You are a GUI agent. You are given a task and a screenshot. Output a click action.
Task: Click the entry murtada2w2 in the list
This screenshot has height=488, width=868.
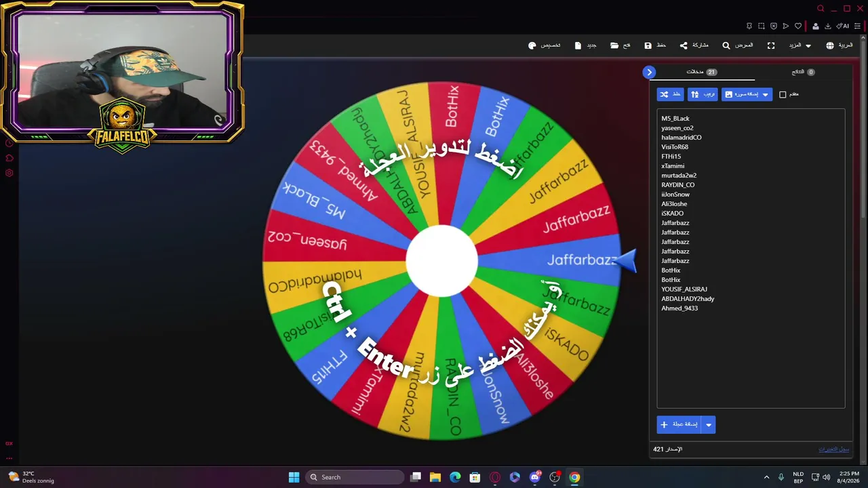[679, 176]
